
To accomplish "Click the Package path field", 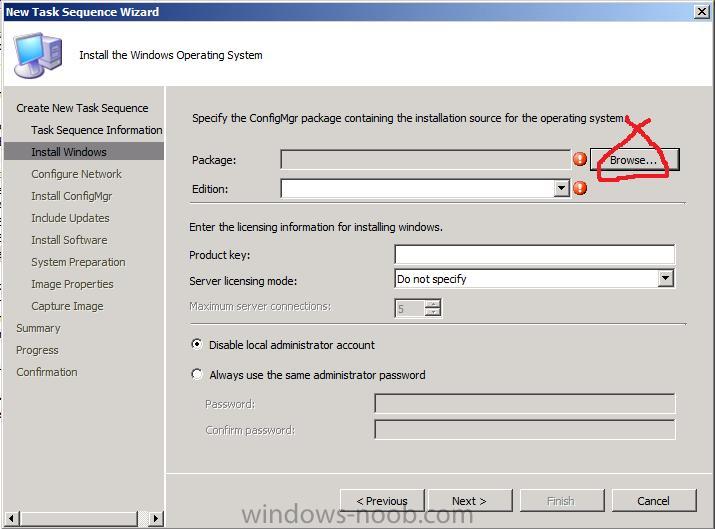I will (x=425, y=160).
